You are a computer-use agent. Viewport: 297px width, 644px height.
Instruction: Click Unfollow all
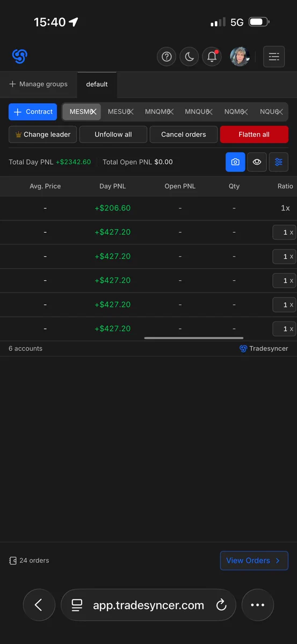point(113,134)
